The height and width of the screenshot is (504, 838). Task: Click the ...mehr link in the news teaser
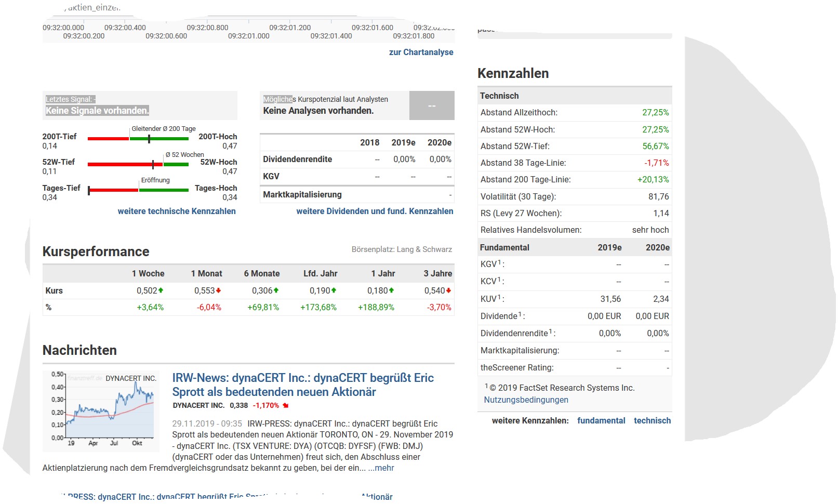(381, 468)
